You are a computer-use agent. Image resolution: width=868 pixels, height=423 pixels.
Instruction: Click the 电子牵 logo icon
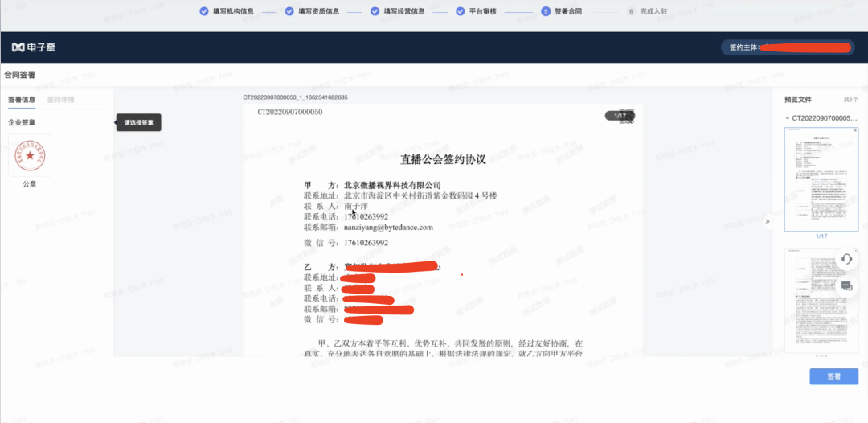[x=18, y=47]
